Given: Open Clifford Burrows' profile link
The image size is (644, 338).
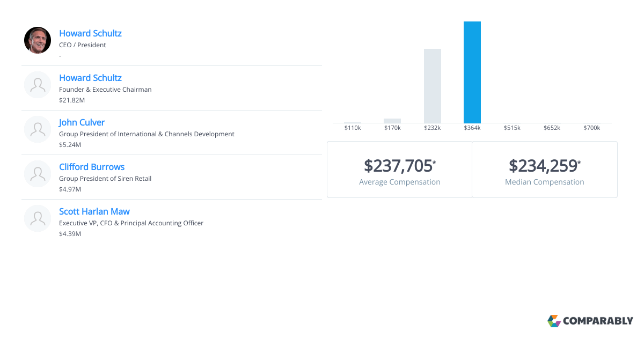Looking at the screenshot, I should pyautogui.click(x=92, y=167).
